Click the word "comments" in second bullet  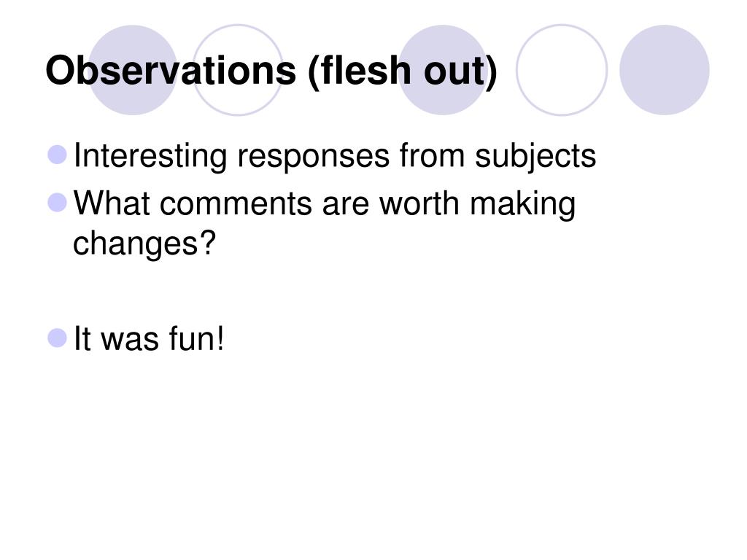pos(236,205)
